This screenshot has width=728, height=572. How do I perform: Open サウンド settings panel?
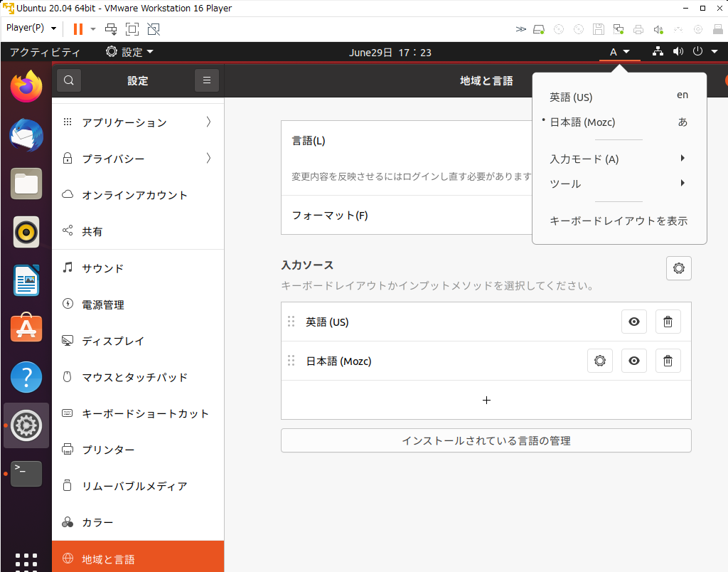point(138,268)
